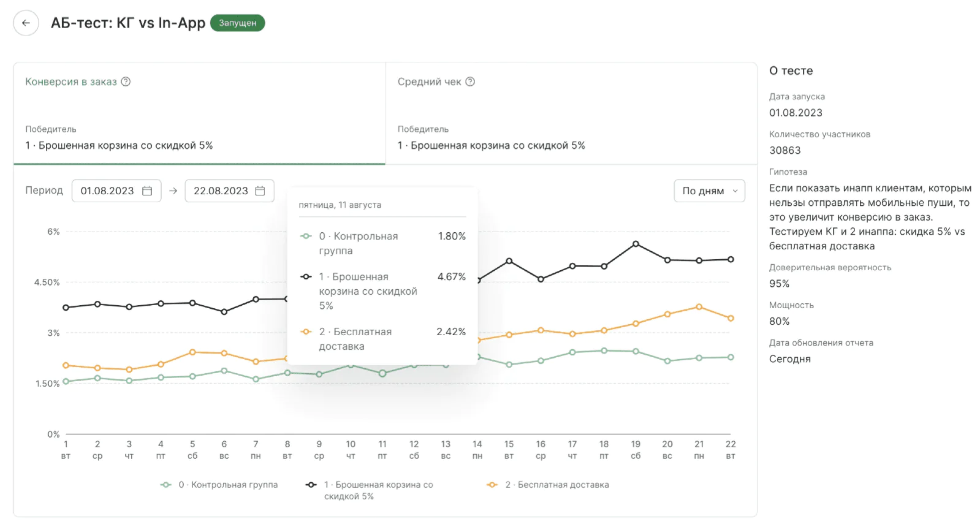Open calendar icon in end date 22.08.2023
Image resolution: width=980 pixels, height=530 pixels.
click(260, 191)
